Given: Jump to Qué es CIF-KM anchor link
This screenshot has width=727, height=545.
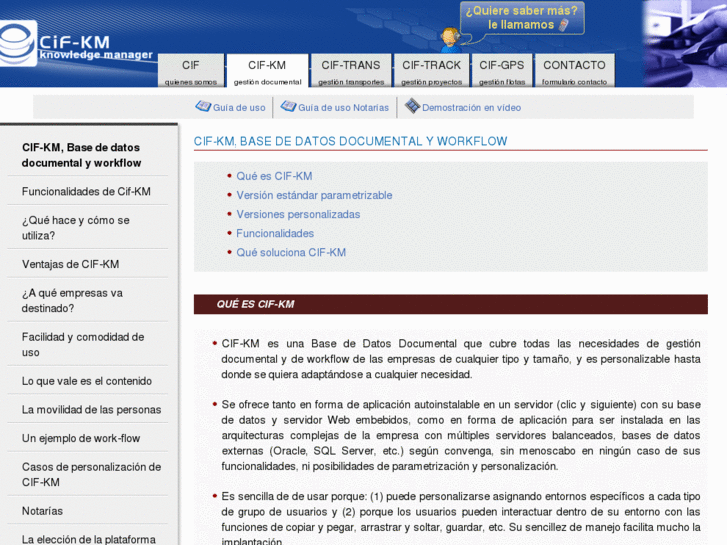Looking at the screenshot, I should (x=274, y=176).
